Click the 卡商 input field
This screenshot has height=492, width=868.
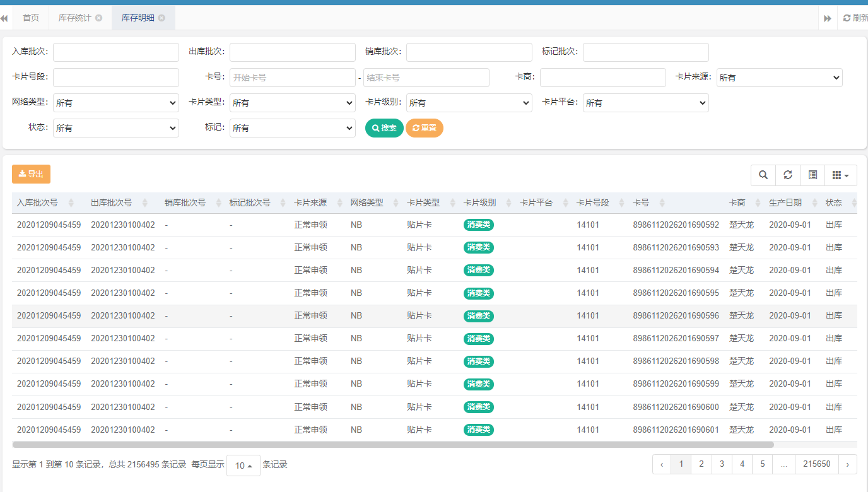(x=603, y=78)
